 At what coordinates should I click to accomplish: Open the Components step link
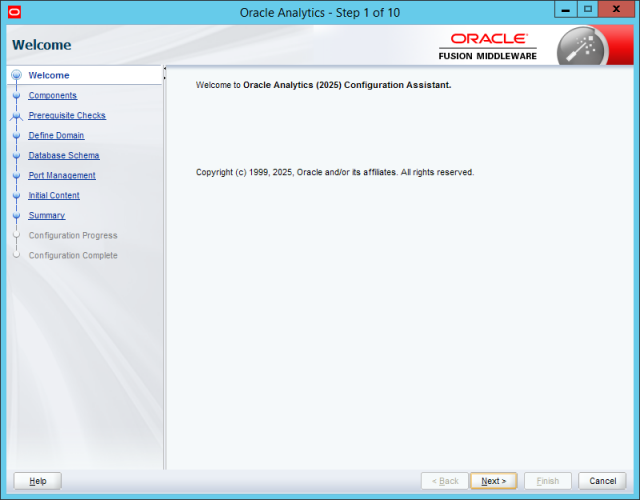pos(53,96)
